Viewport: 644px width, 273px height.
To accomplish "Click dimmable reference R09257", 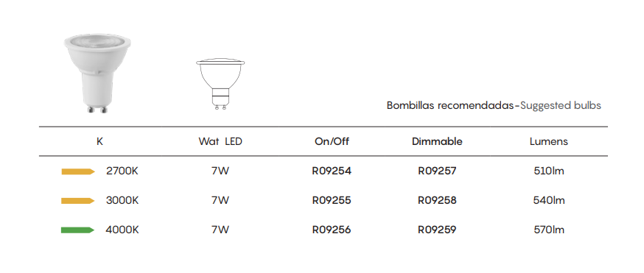I will [437, 171].
